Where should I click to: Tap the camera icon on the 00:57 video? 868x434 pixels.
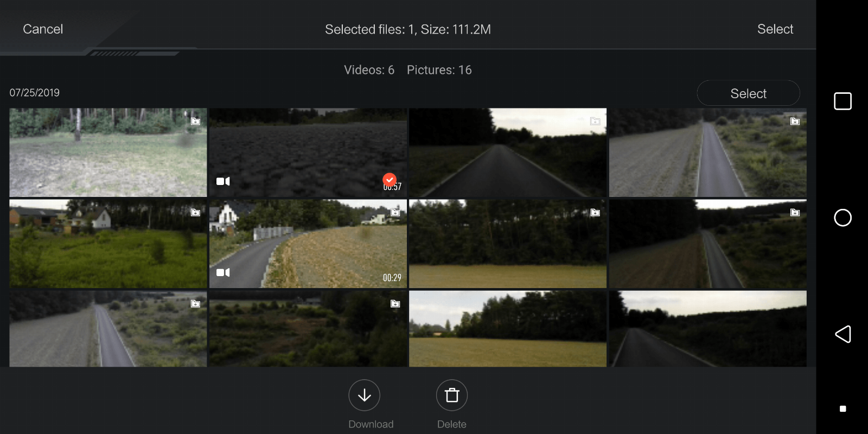pyautogui.click(x=223, y=181)
